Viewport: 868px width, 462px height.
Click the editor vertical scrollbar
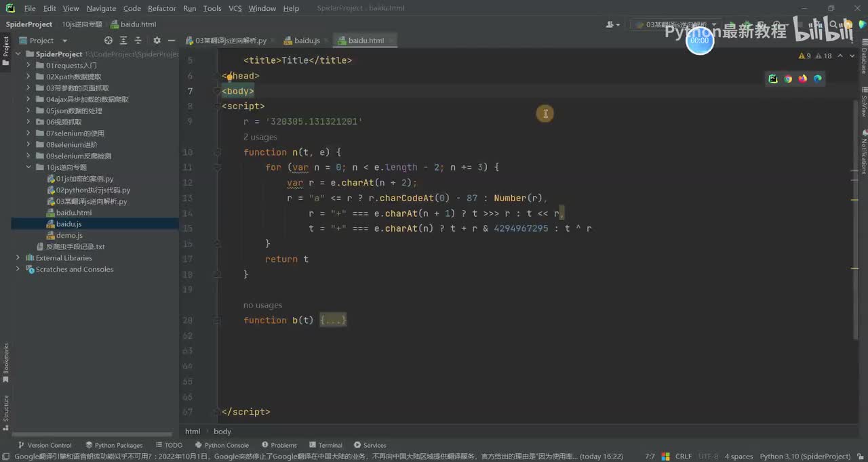click(855, 219)
